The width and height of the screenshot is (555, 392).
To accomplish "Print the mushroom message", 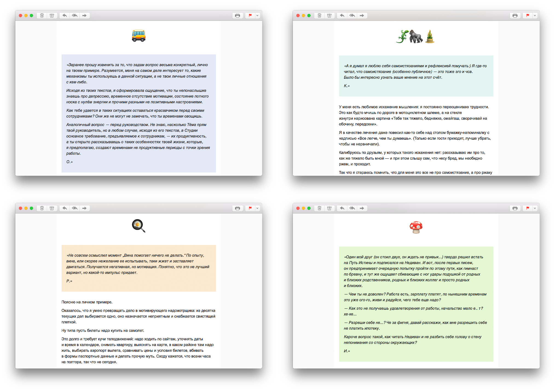I will pos(515,208).
